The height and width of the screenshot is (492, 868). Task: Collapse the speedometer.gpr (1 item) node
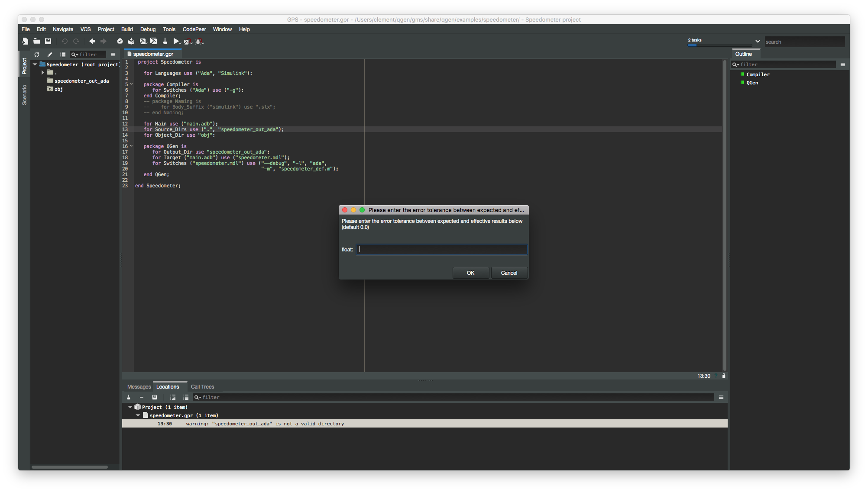tap(138, 415)
